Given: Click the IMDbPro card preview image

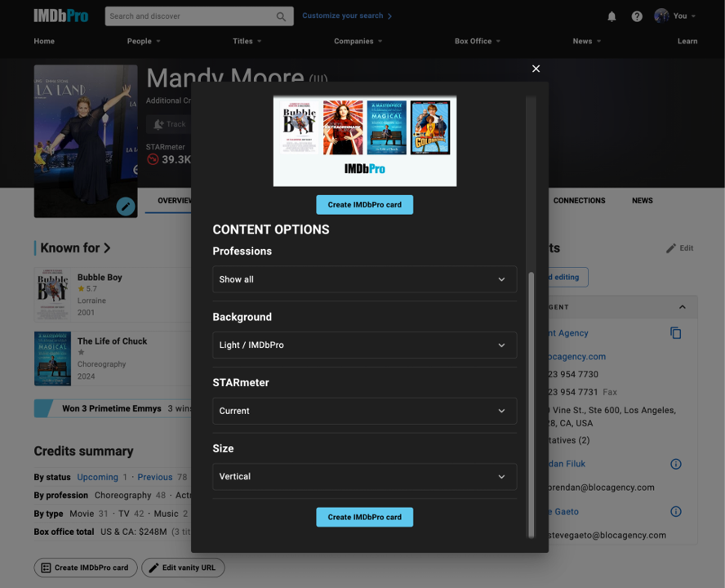Looking at the screenshot, I should coord(364,141).
